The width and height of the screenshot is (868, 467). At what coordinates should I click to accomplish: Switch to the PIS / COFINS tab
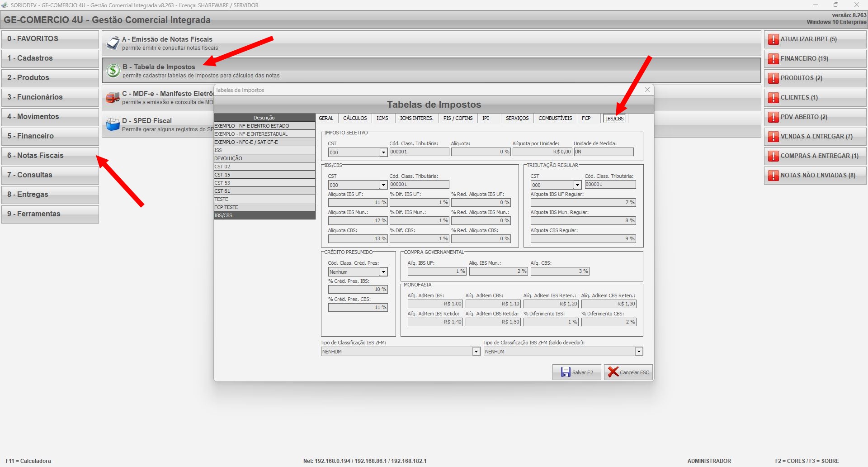coord(458,119)
